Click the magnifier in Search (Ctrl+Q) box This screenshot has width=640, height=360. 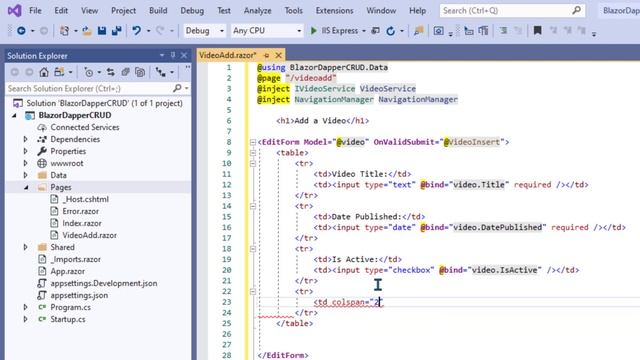pyautogui.click(x=576, y=10)
